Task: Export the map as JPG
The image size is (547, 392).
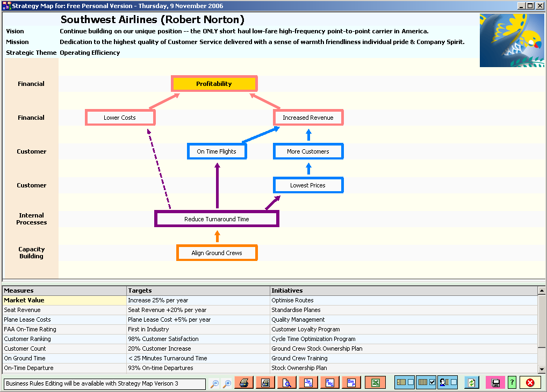Action: coord(308,383)
